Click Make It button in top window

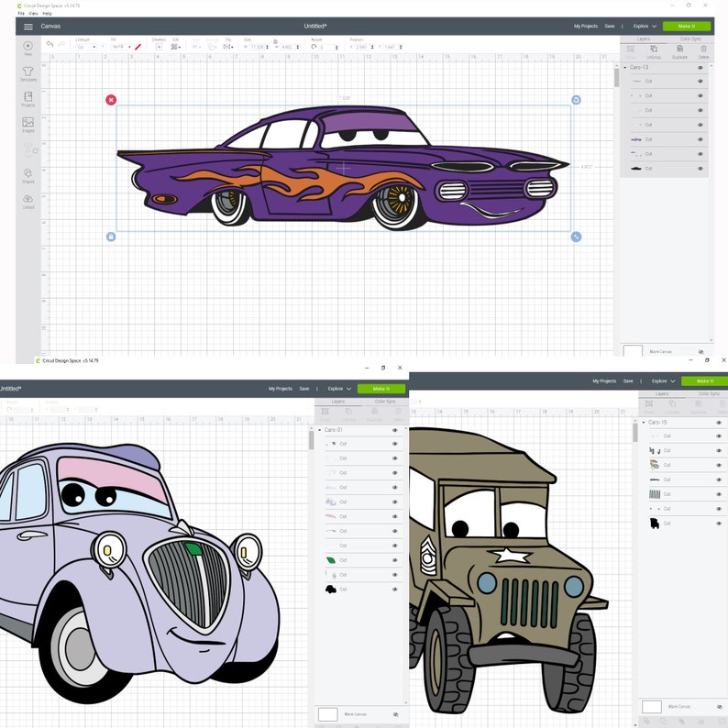[687, 27]
